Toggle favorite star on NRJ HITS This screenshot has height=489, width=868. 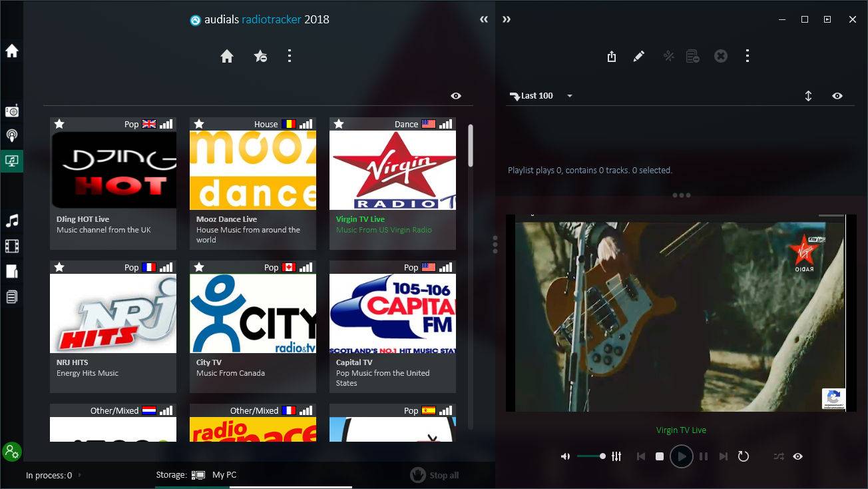coord(59,267)
